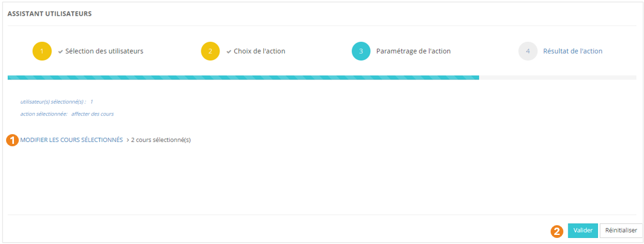Select the Paramétrage de l'action step
Viewport: 644px width, 244px height.
pos(414,51)
